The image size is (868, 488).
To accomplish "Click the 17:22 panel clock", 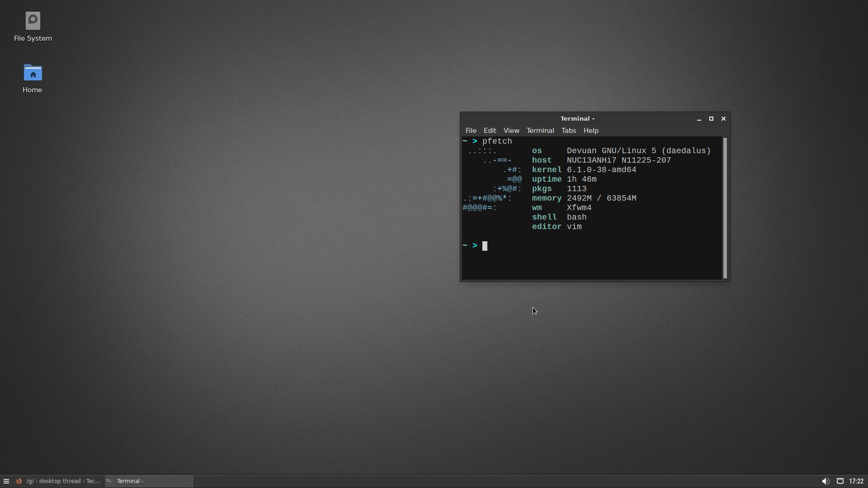I will 856,481.
